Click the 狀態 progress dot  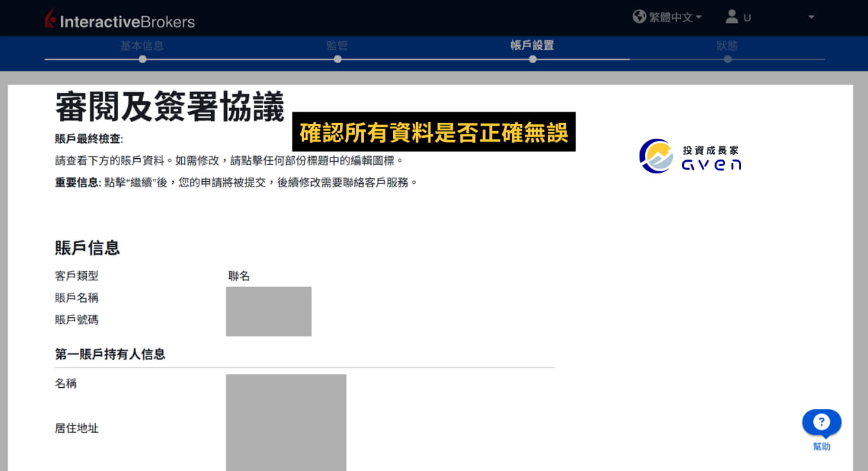point(728,59)
